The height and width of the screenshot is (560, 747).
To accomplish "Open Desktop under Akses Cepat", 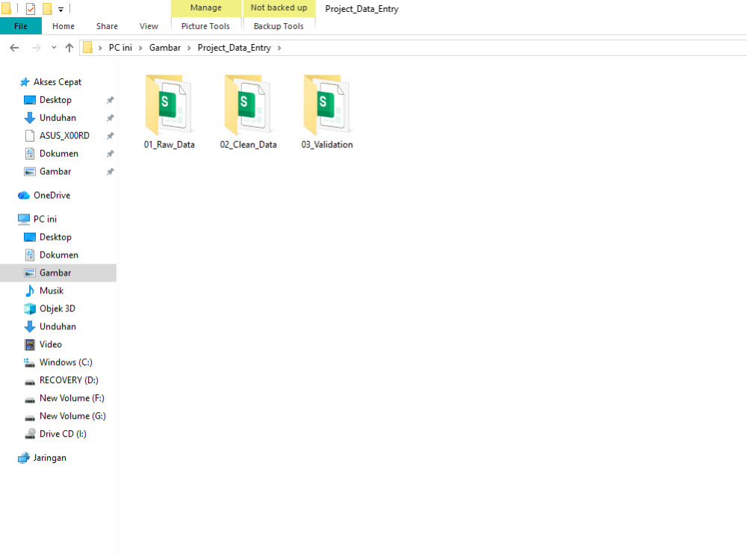I will (x=55, y=100).
